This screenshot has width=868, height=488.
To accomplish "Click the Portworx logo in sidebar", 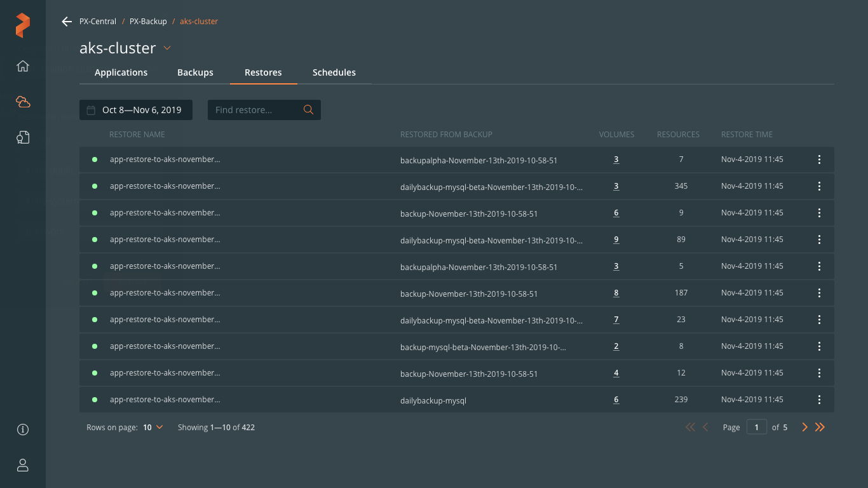I will click(23, 25).
